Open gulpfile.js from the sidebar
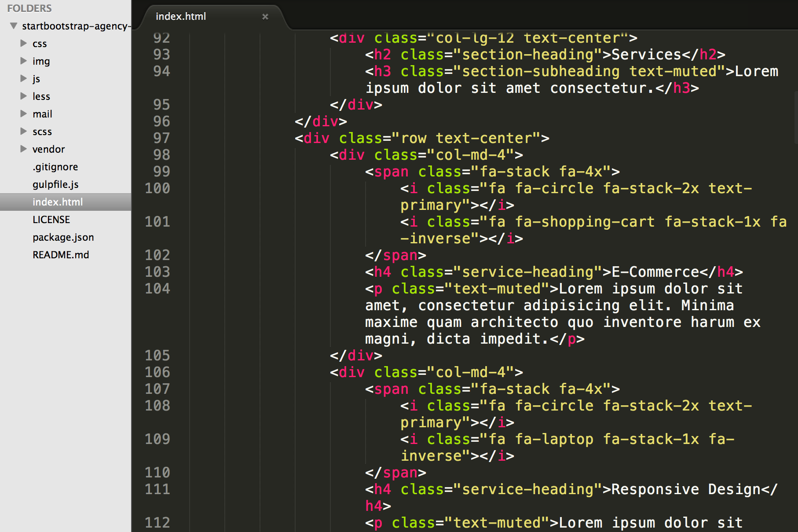 55,184
